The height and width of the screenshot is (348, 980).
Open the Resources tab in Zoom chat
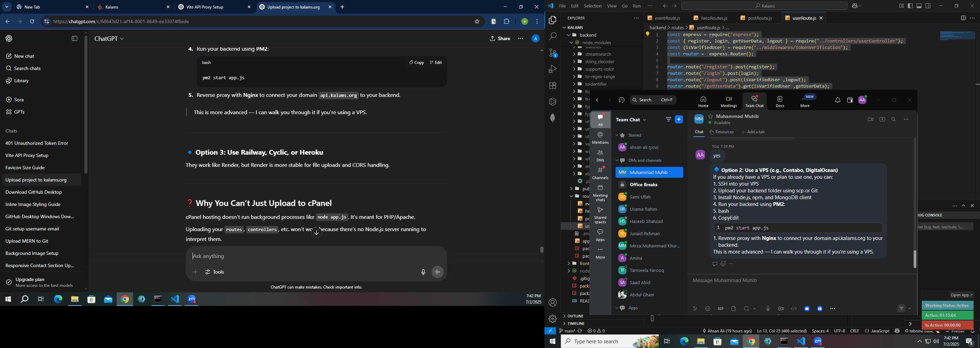tap(722, 132)
